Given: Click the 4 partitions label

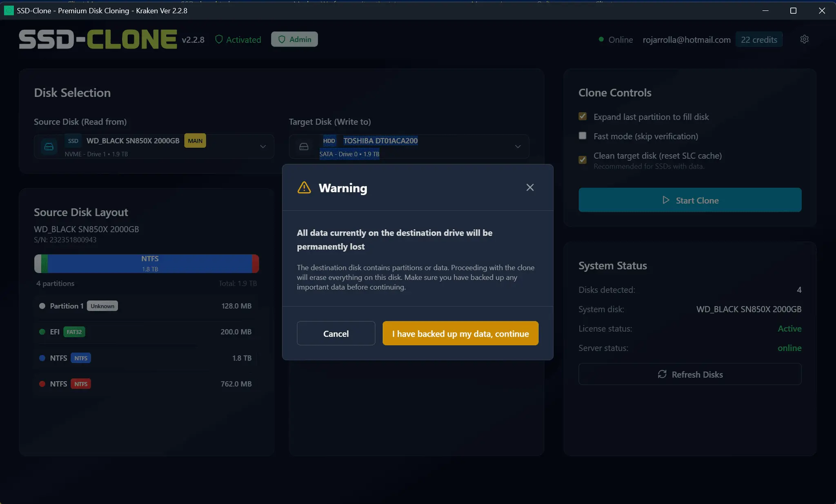Looking at the screenshot, I should click(55, 283).
